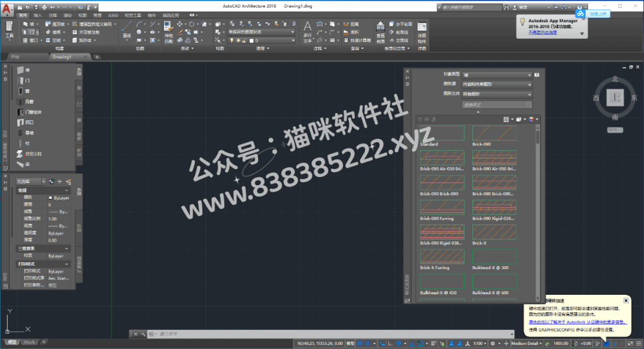This screenshot has width=644, height=349.
Task: Click the Undo arrow in quick access toolbar
Action: (x=52, y=7)
